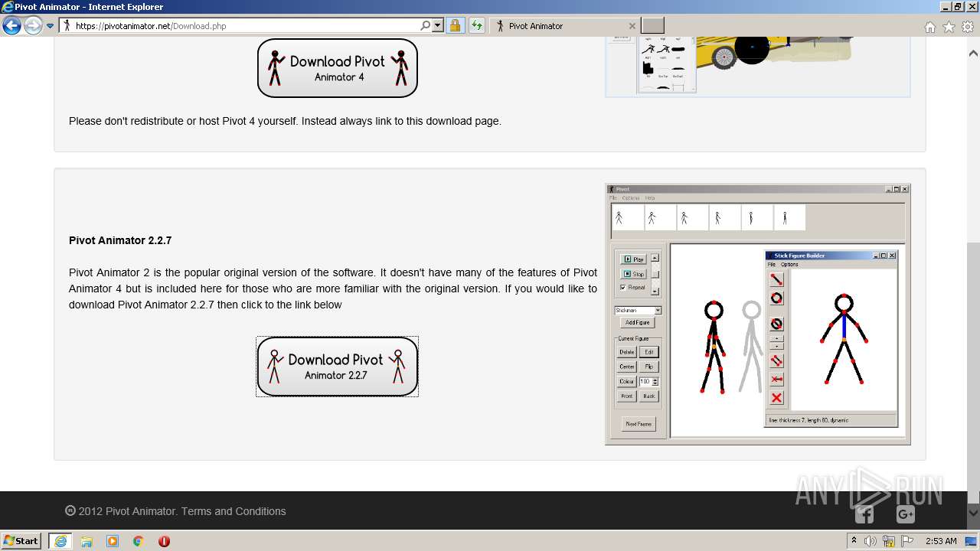This screenshot has width=980, height=551.
Task: Close the Pivot Animator tab
Action: [632, 26]
